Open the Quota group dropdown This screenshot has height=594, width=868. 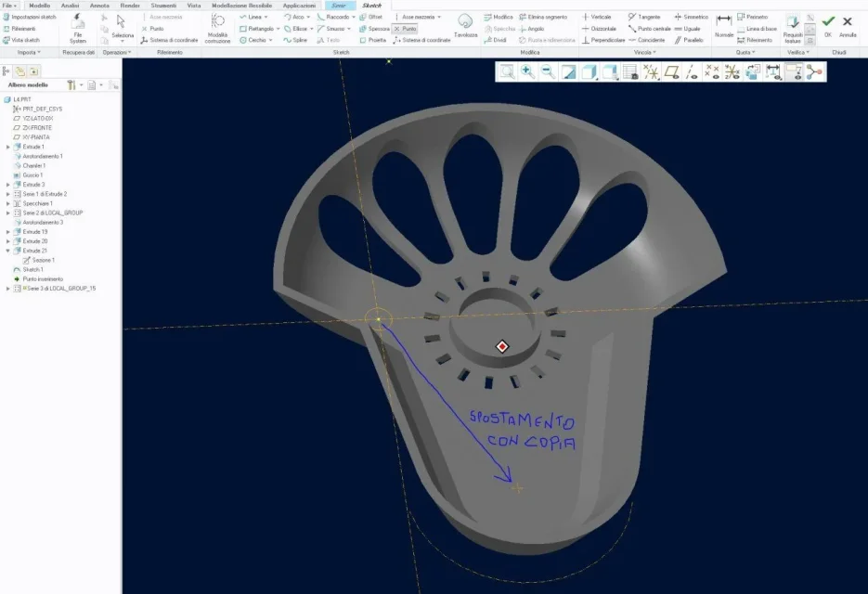point(745,52)
